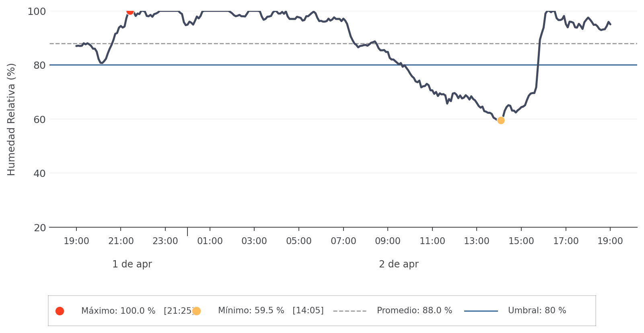Toggle the "Promedio: 88.0 %" legend entry
The image size is (644, 333).
point(414,311)
